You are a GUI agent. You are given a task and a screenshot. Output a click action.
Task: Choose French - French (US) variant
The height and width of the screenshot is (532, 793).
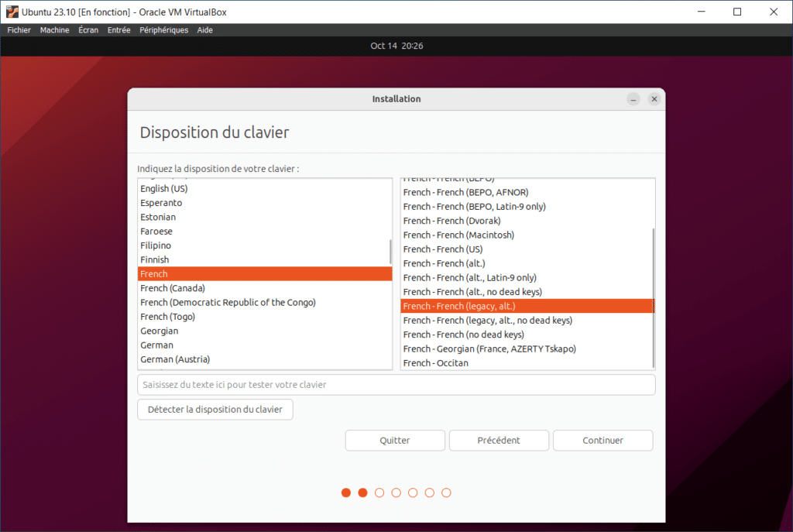pos(527,249)
